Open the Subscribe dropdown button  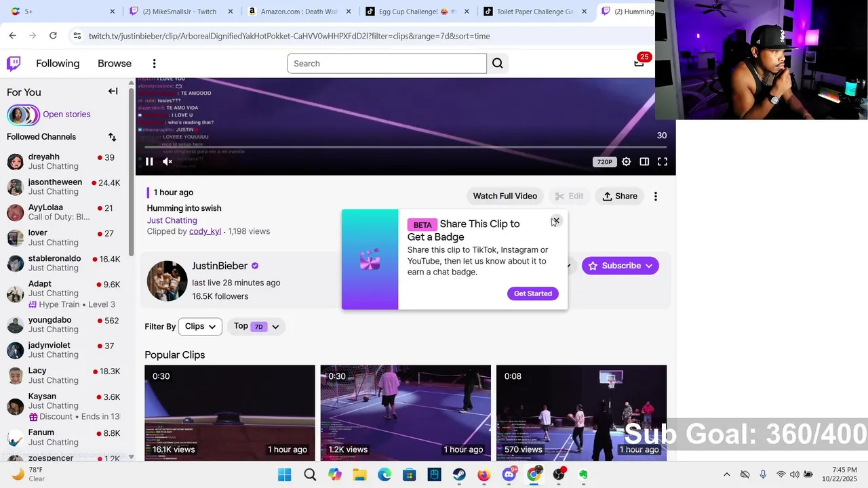click(620, 266)
